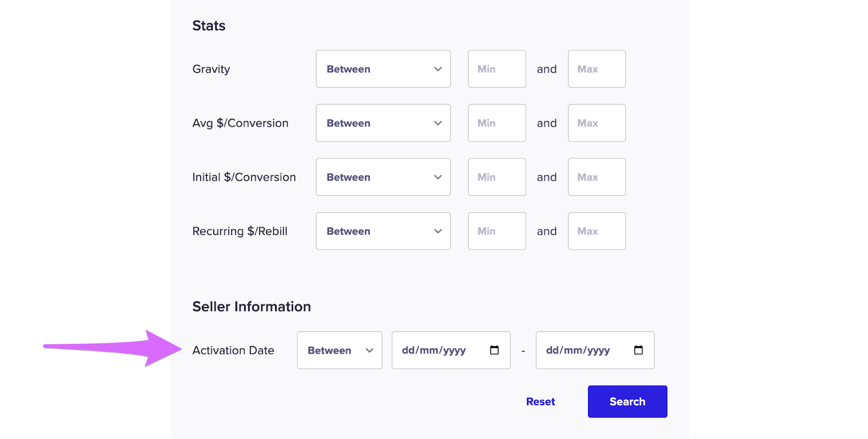
Task: Click the Avg $/Conversion label
Action: [240, 123]
